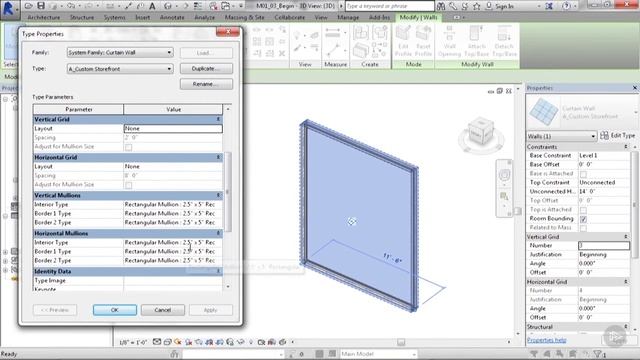
Task: Click Cancel in Type Properties dialog
Action: [x=162, y=310]
